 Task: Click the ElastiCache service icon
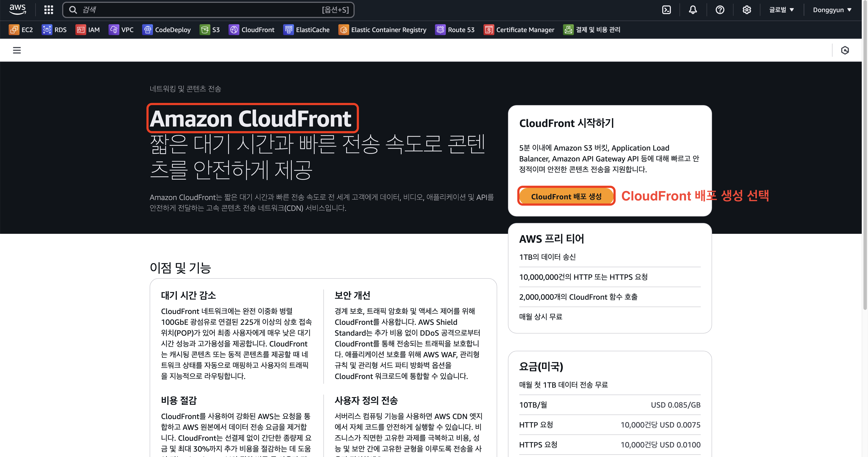pyautogui.click(x=289, y=30)
